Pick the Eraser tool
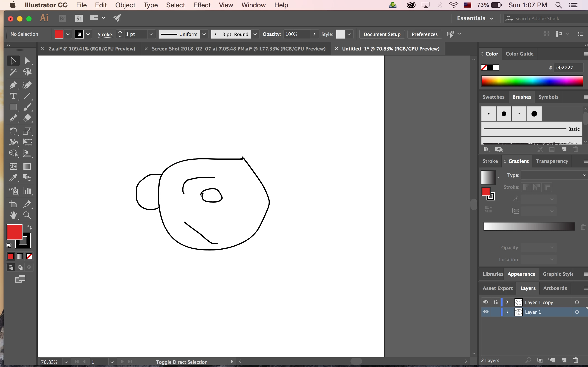Image resolution: width=588 pixels, height=367 pixels. [x=27, y=118]
